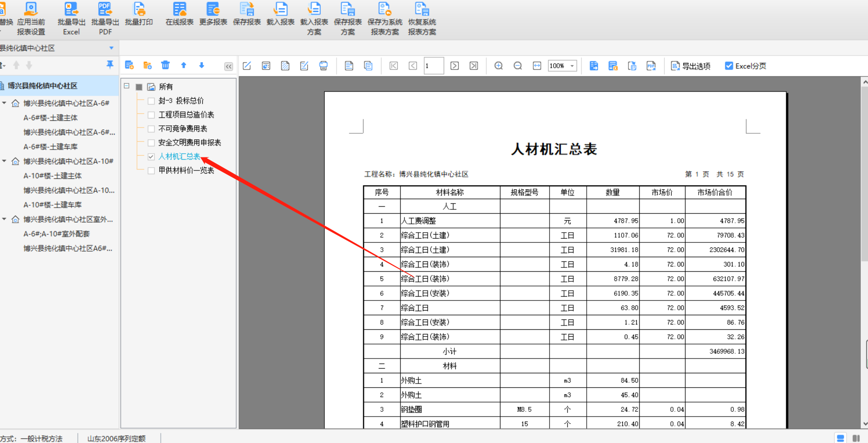The height and width of the screenshot is (443, 868).
Task: Open the 甲供材料价一览表 report
Action: pyautogui.click(x=186, y=170)
